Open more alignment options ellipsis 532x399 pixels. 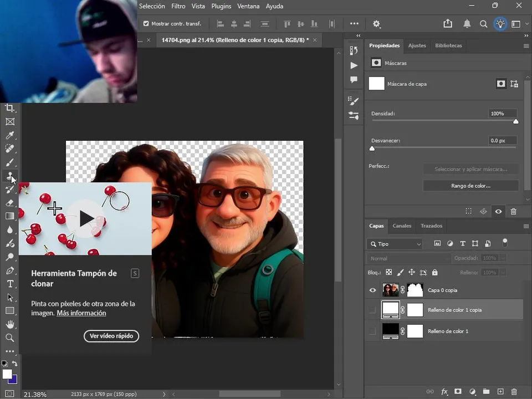pos(354,23)
